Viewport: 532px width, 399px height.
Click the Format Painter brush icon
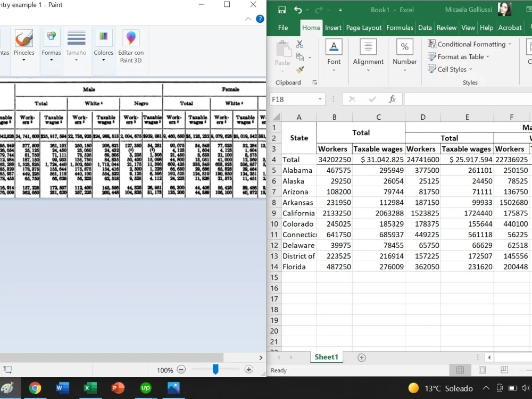[x=300, y=70]
